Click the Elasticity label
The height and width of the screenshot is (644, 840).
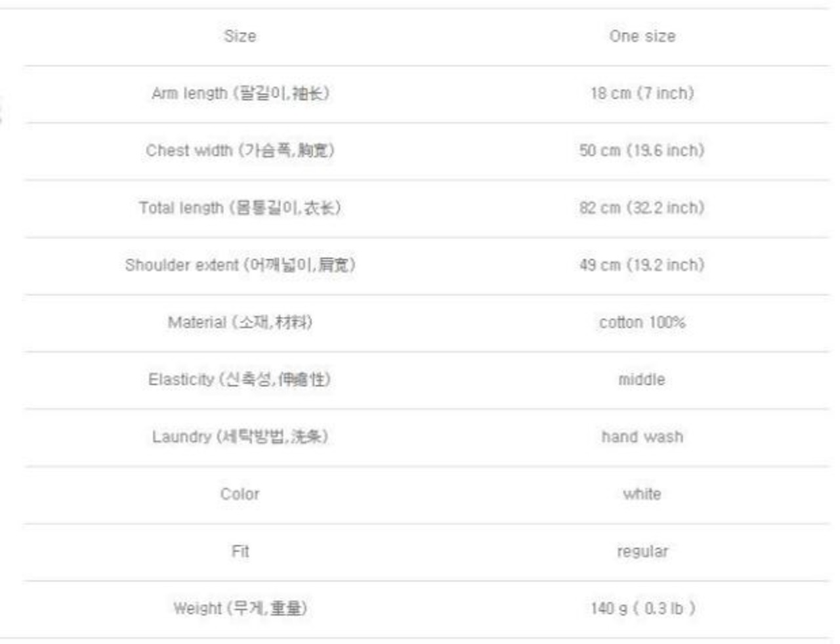tap(240, 379)
